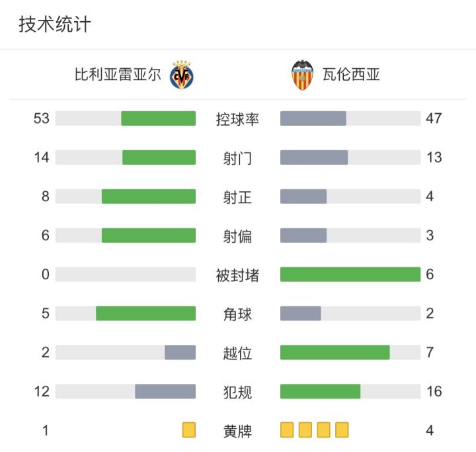The image size is (476, 452).
Task: Click Valencia's green 被封堵 blocked bar
Action: [350, 274]
